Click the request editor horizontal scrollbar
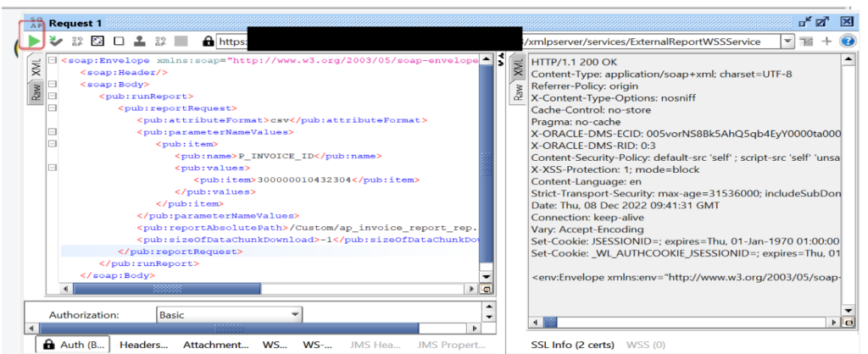This screenshot has height=354, width=868. 254,289
